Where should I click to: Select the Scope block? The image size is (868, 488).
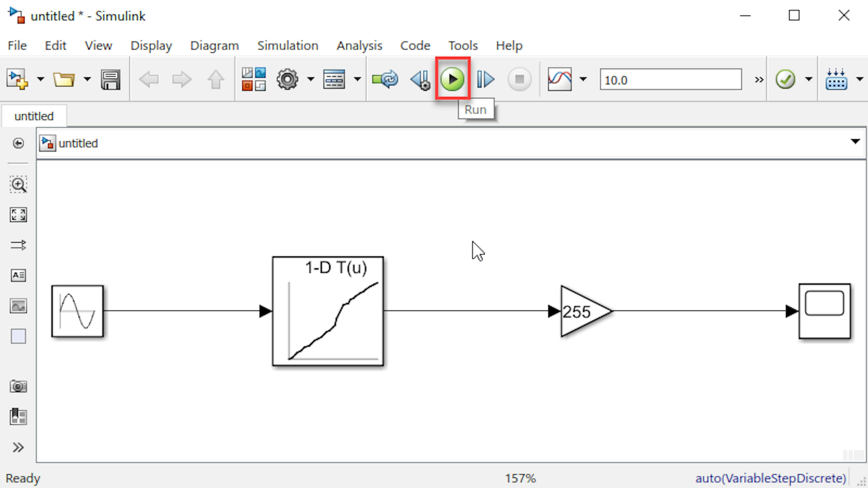(x=825, y=311)
